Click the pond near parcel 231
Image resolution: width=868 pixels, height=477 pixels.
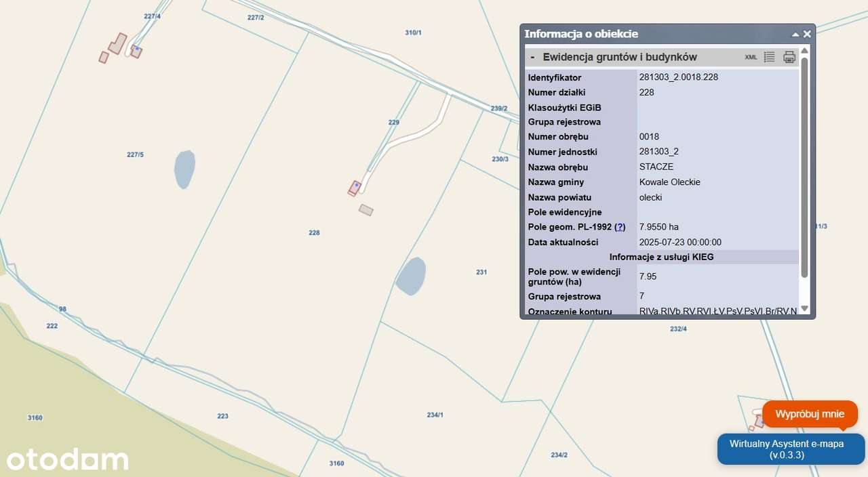411,276
